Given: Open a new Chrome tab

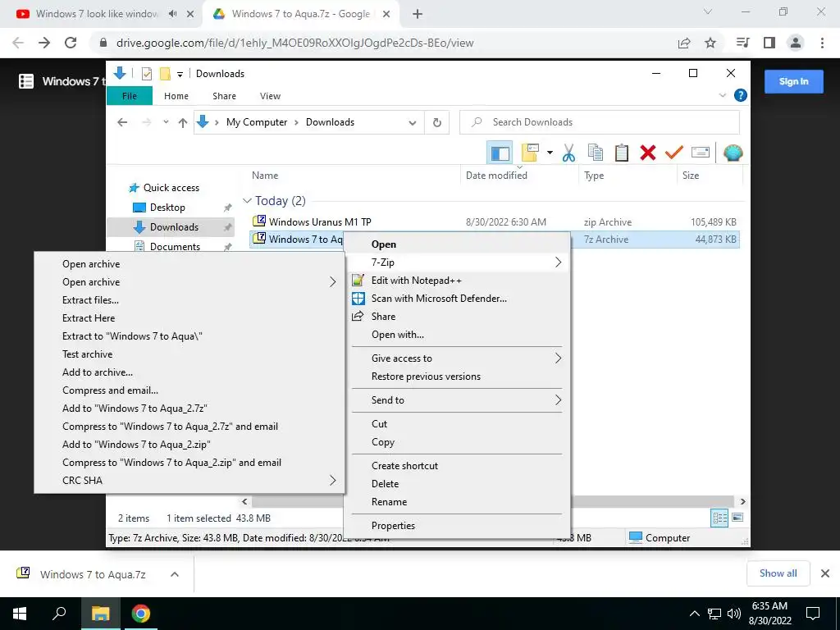Looking at the screenshot, I should coord(418,14).
